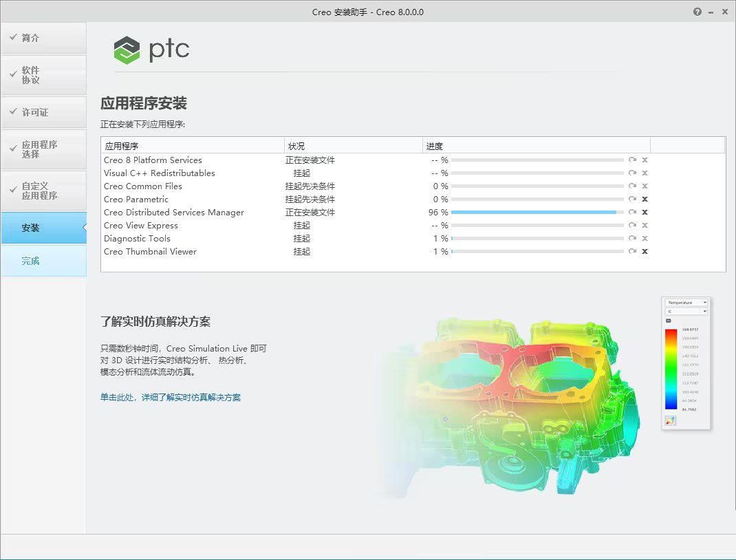Minimize the Creo installer window
Image resolution: width=736 pixels, height=560 pixels.
(x=711, y=12)
